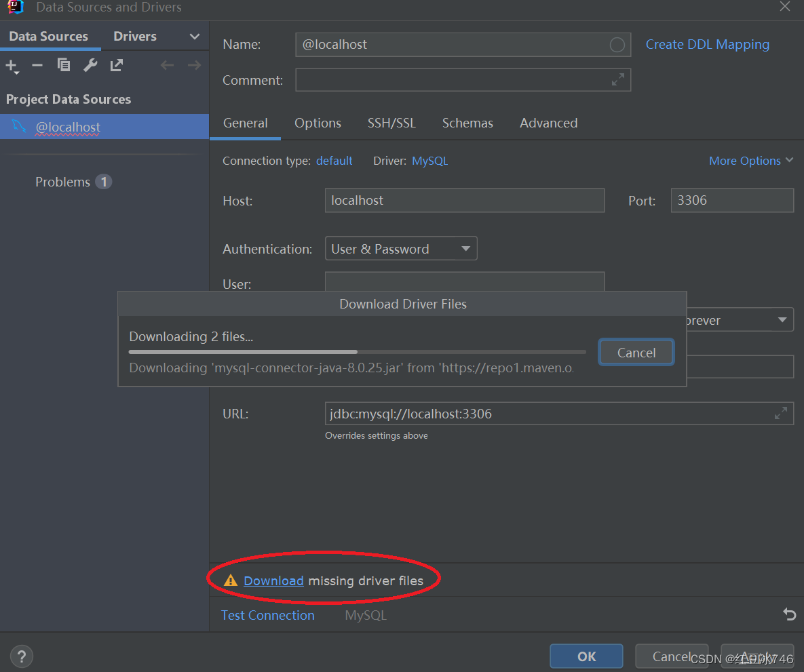Click the Download missing driver files link
This screenshot has width=804, height=672.
point(273,580)
